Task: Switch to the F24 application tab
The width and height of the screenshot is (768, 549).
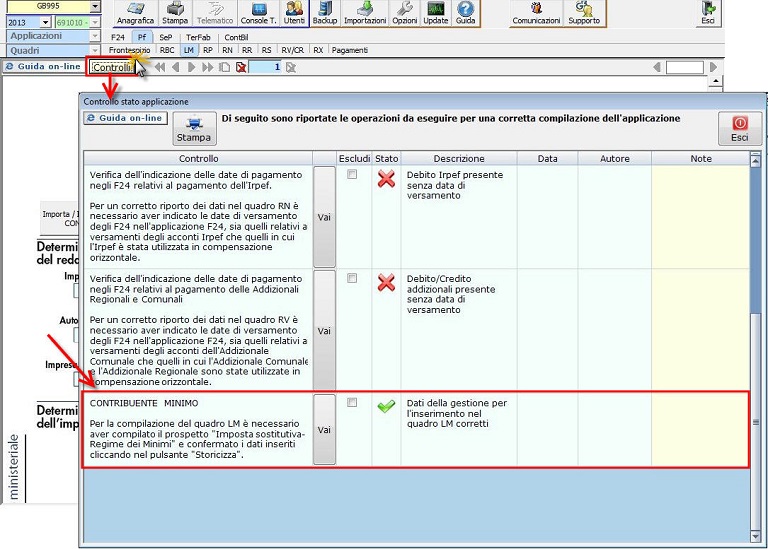Action: coord(118,37)
